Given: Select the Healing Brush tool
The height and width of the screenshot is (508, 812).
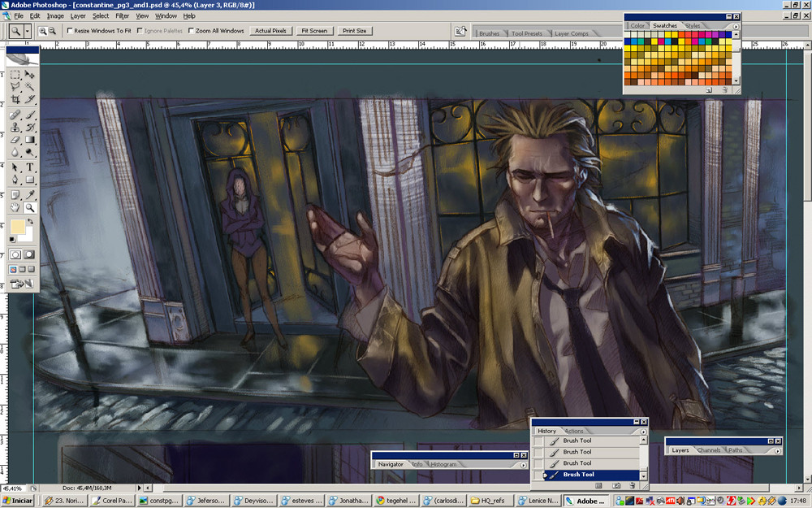Looking at the screenshot, I should coord(15,115).
